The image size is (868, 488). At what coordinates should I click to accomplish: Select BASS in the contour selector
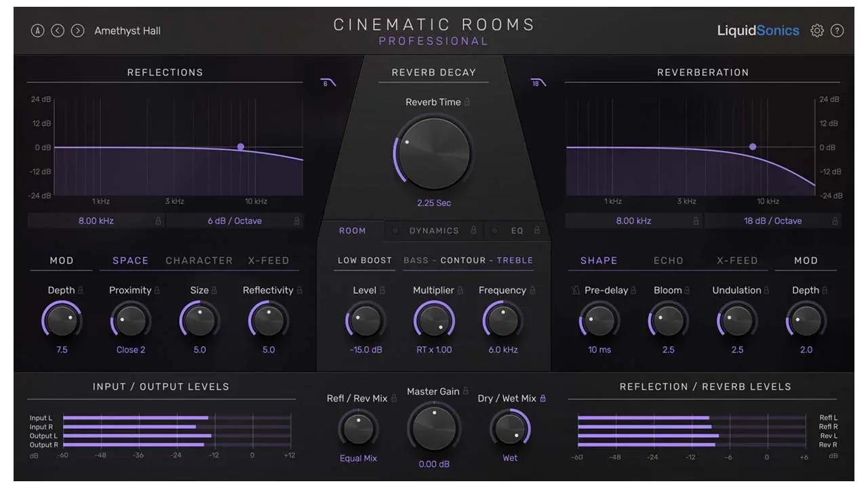coord(416,260)
